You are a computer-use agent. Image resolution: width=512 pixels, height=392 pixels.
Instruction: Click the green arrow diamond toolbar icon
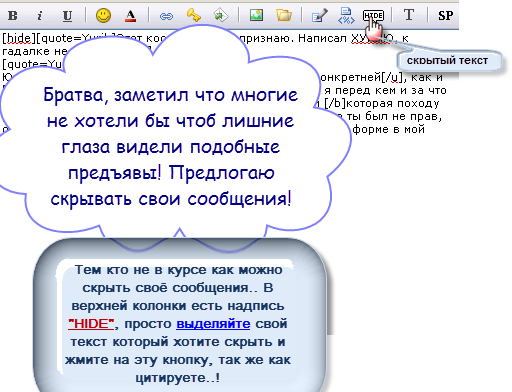point(220,15)
